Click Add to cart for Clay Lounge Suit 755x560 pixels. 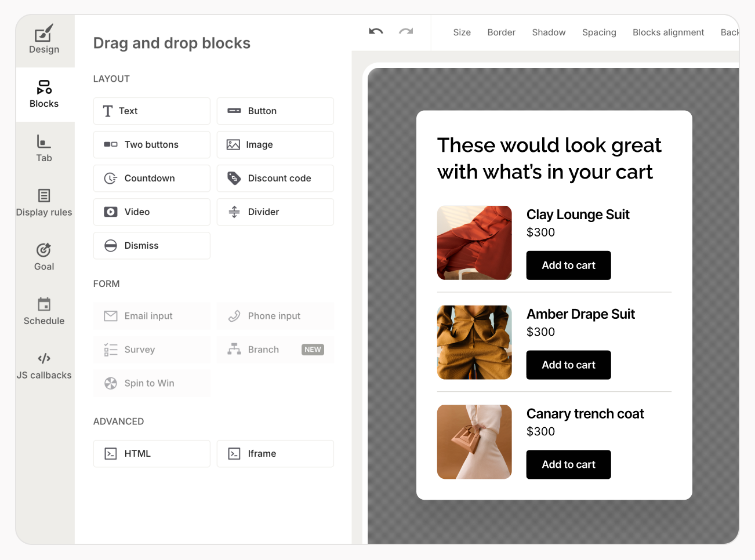568,265
